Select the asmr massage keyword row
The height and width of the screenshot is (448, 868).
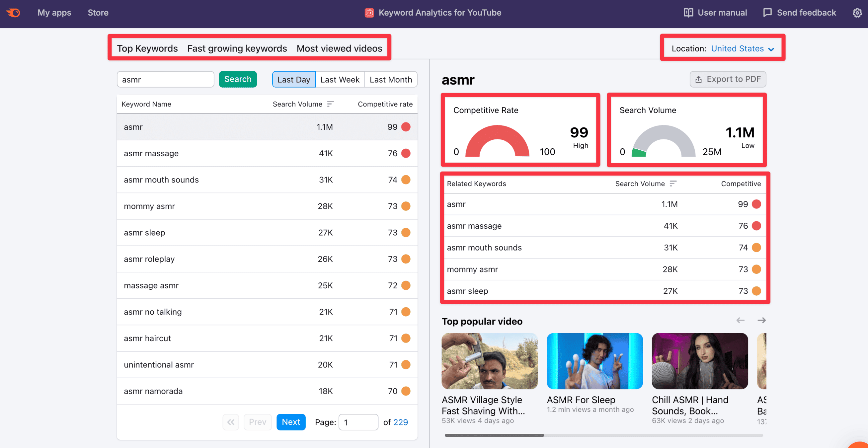point(267,153)
